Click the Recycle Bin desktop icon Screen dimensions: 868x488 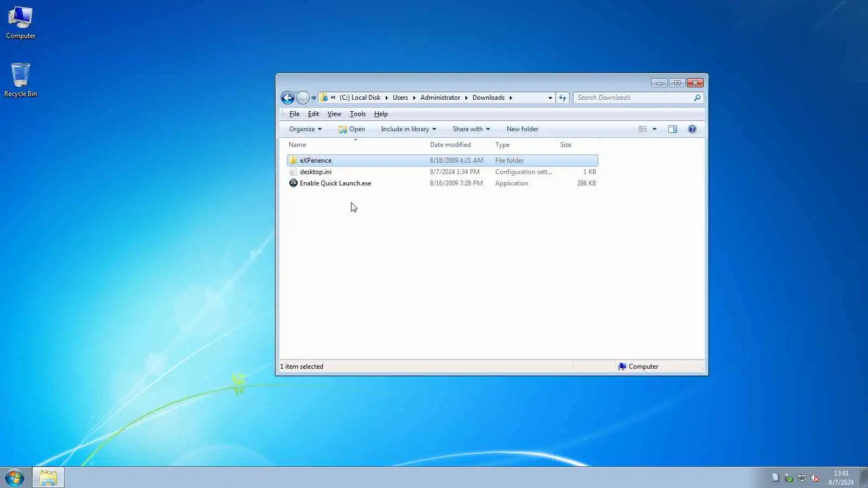21,80
